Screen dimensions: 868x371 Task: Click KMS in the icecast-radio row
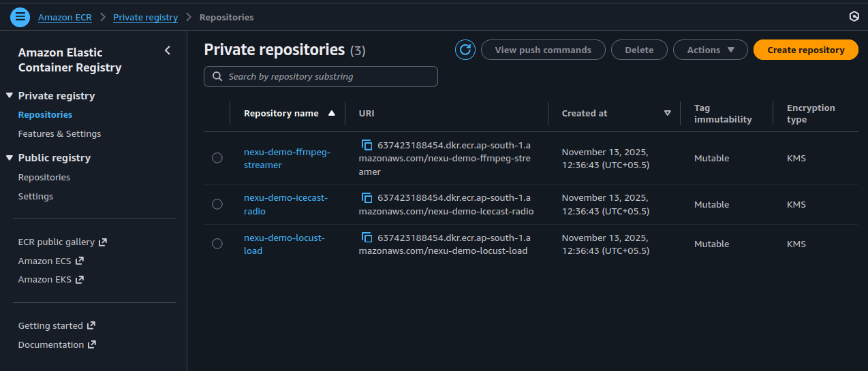click(x=796, y=205)
